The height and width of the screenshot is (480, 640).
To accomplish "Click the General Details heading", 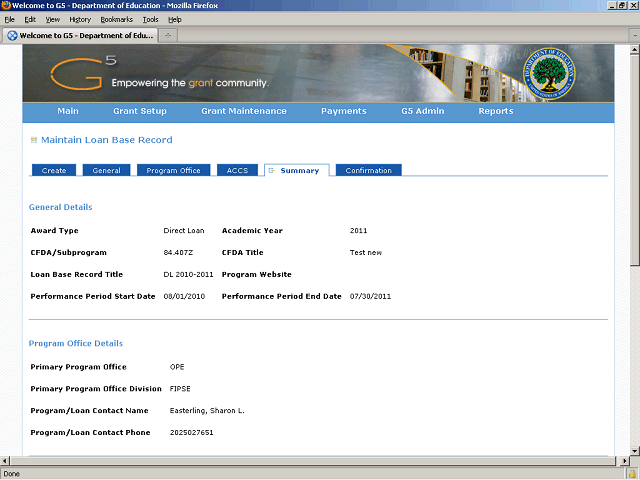I will [x=60, y=207].
